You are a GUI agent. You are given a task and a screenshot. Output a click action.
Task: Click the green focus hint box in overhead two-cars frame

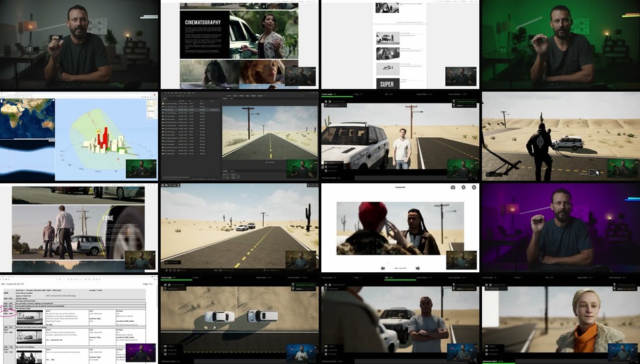click(304, 285)
